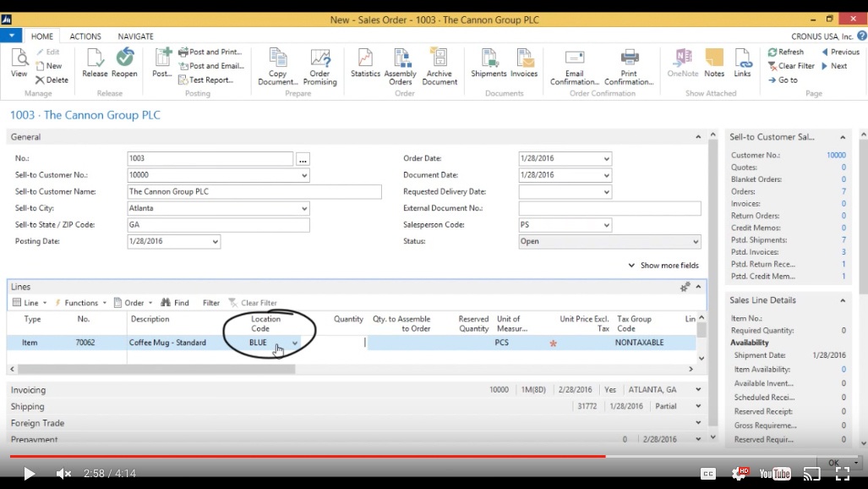Open the Invoices documents

pos(524,62)
